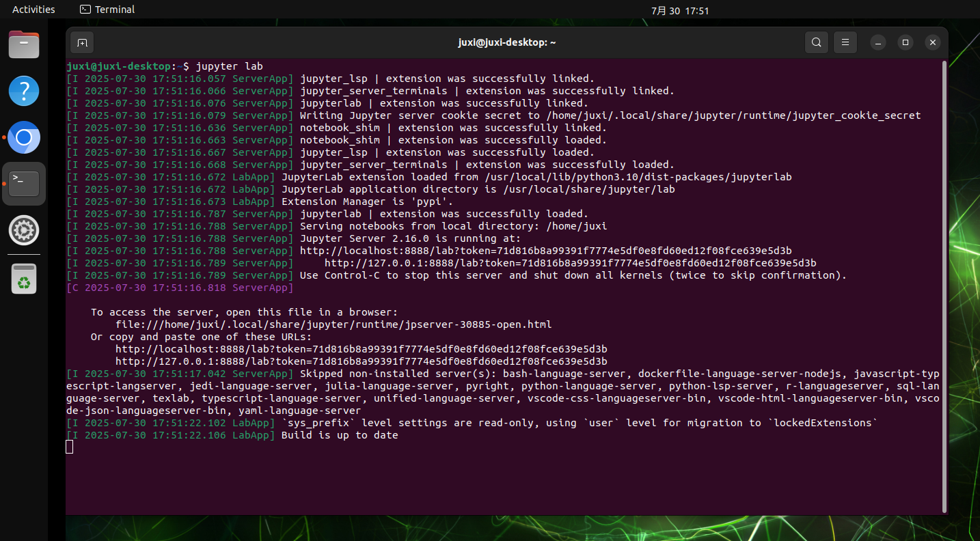Screen dimensions: 980x541
Task: Open the Activities overview
Action: 33,10
